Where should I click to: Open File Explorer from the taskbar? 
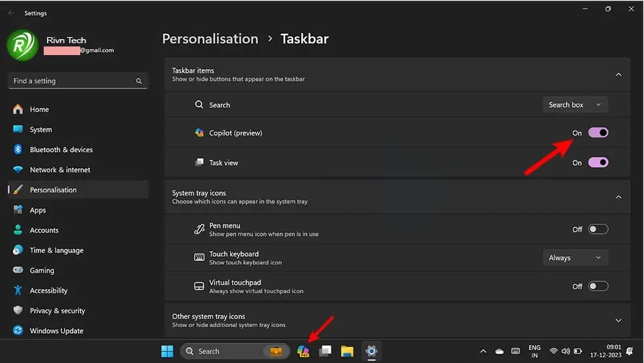[347, 352]
